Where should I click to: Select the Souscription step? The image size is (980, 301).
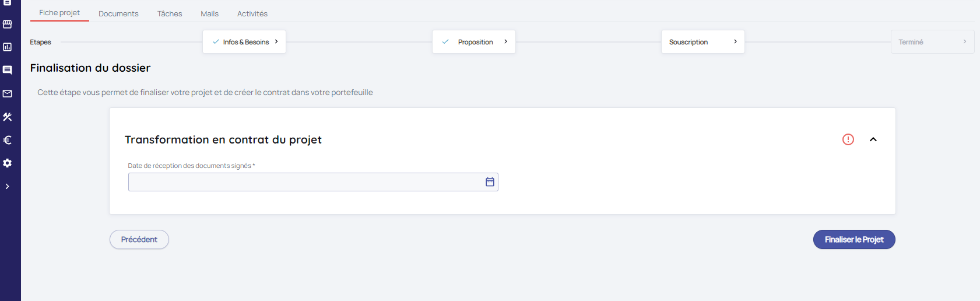702,42
